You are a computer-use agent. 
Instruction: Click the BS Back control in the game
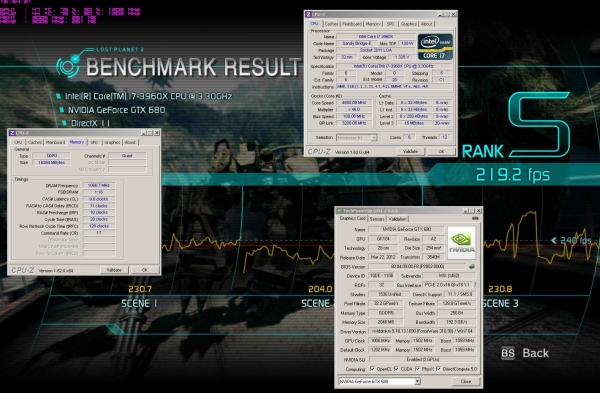pos(525,353)
